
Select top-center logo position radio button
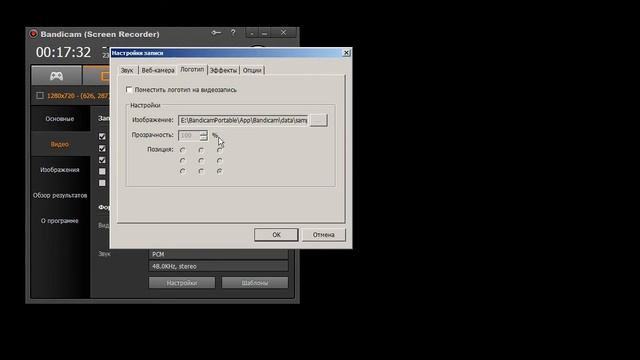201,150
